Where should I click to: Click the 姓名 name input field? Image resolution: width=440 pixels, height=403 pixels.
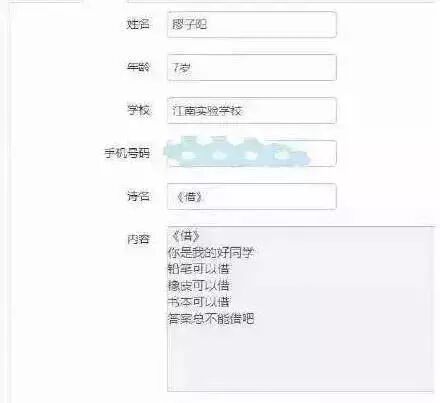pos(252,24)
